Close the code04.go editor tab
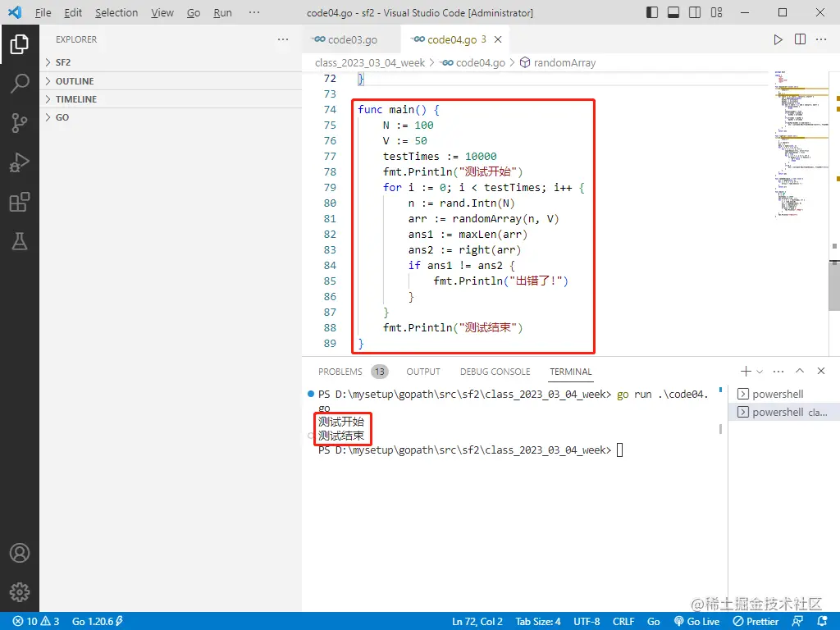 498,39
